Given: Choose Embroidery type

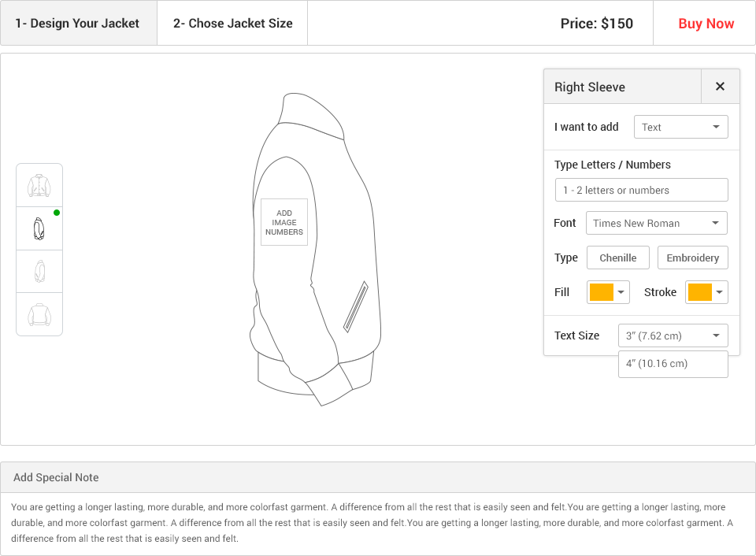Looking at the screenshot, I should point(692,258).
